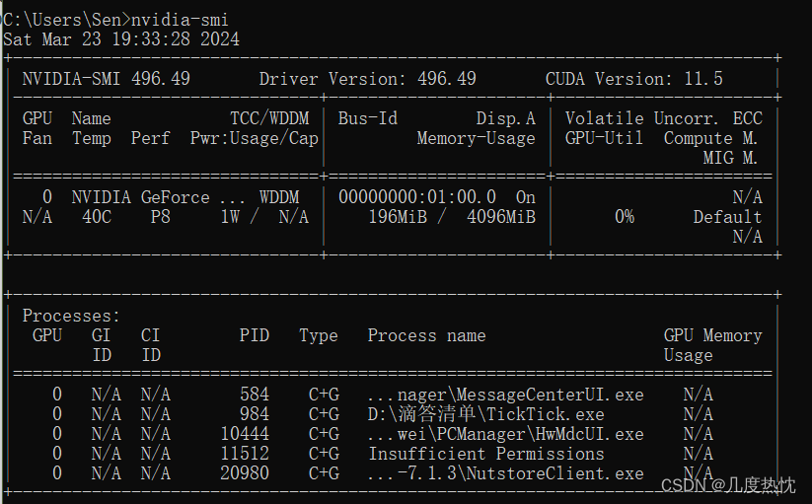
Task: Click the PID value 10444
Action: coord(245,434)
